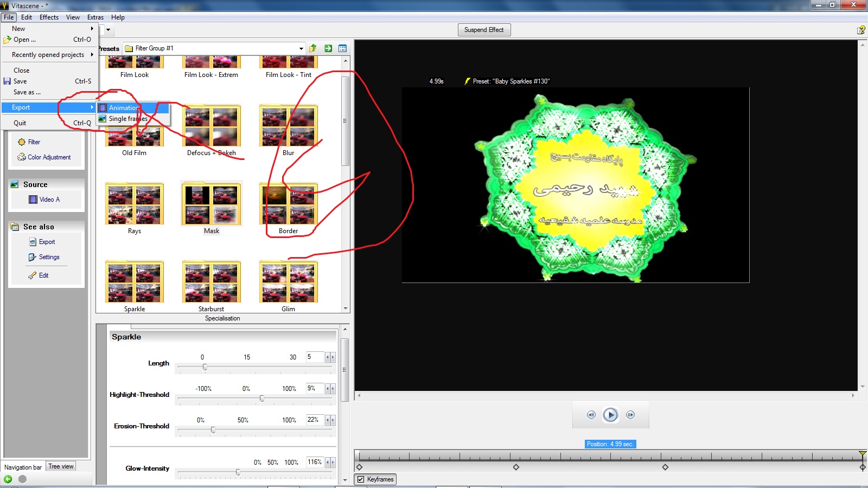Click the Open folder icon in the File menu

click(x=7, y=40)
